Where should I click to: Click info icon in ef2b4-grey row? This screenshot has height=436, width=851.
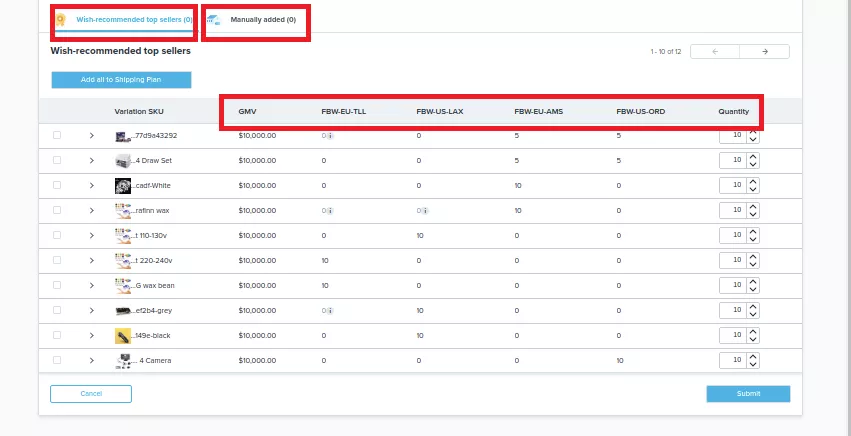point(330,311)
